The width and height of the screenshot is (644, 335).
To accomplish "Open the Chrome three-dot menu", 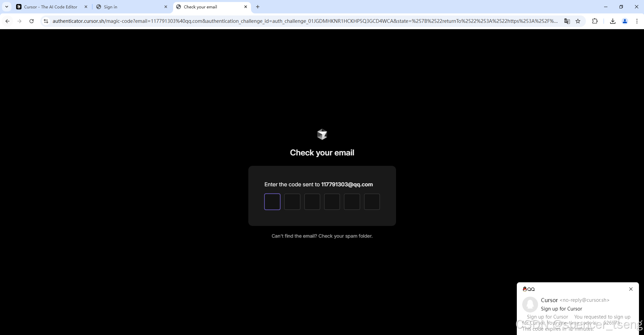I will click(x=637, y=21).
